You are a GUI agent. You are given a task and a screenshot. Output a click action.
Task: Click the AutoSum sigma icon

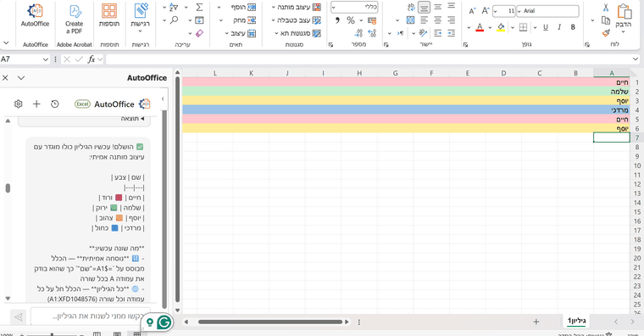click(199, 7)
